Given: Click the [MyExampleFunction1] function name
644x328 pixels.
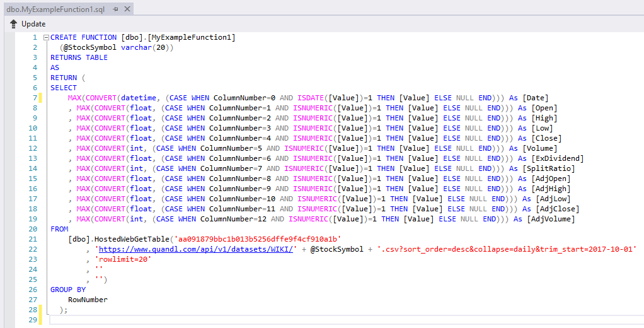Looking at the screenshot, I should (x=192, y=37).
